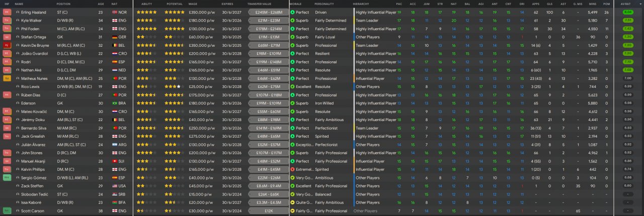Click Germany flag in Stefan Ortega's row
644x216 pixels.
(x=115, y=37)
